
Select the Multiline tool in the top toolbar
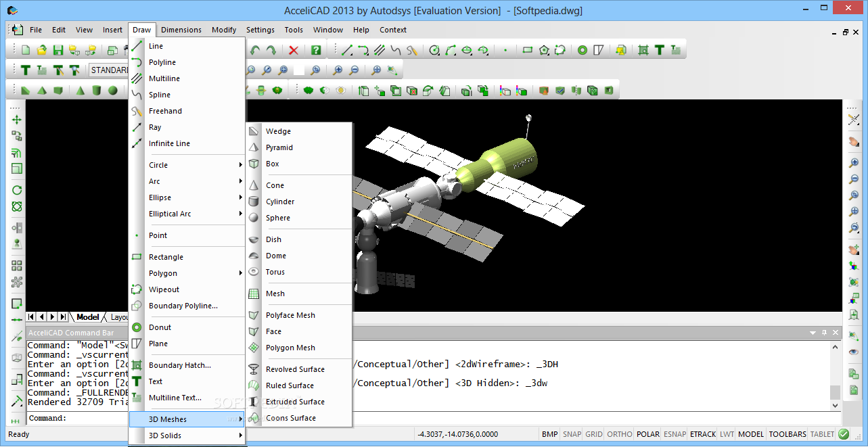pos(380,50)
